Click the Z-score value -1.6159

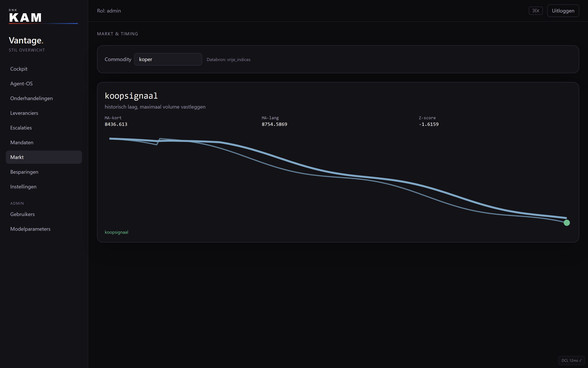429,124
